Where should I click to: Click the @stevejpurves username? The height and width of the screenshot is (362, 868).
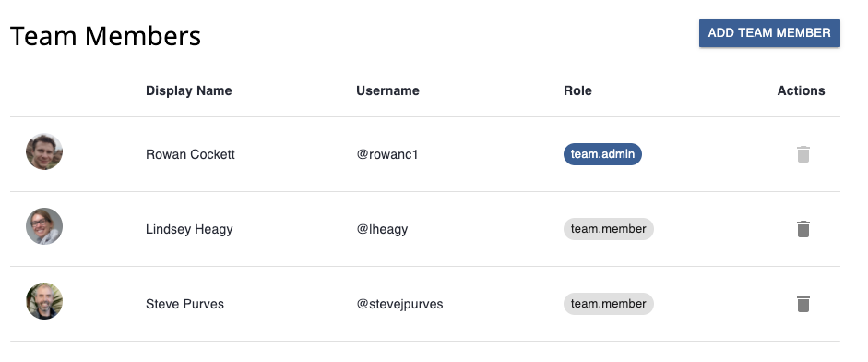coord(399,305)
